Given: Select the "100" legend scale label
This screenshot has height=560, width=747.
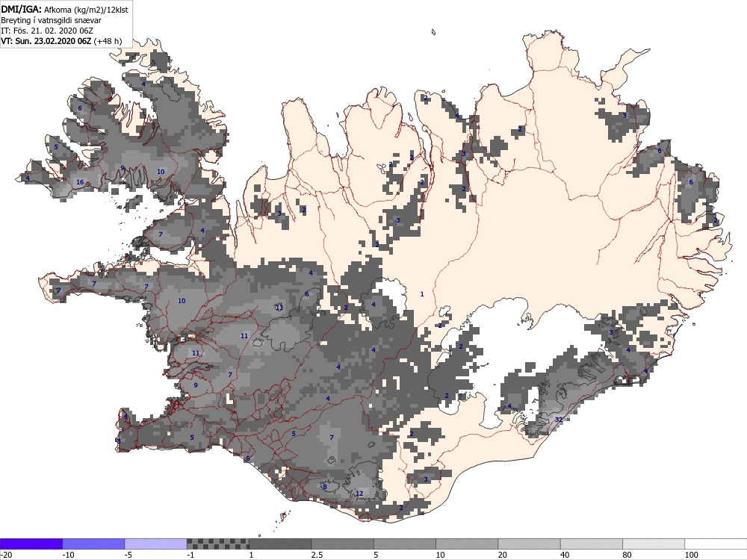Looking at the screenshot, I should point(692,555).
